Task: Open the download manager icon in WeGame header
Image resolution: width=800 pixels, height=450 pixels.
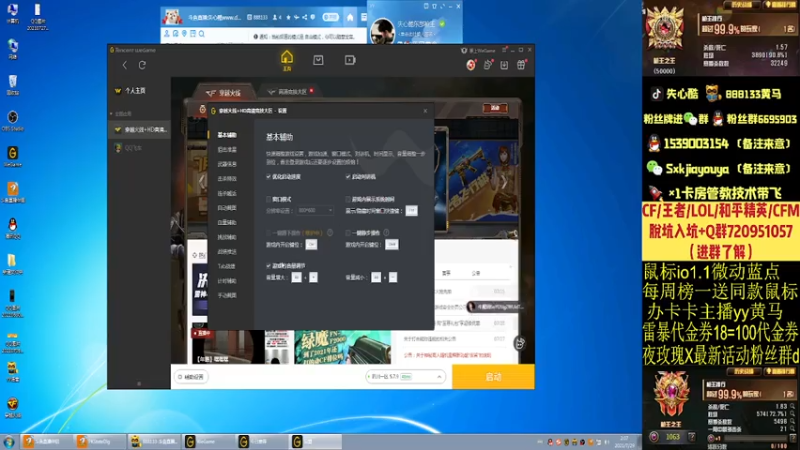Action: pos(504,65)
